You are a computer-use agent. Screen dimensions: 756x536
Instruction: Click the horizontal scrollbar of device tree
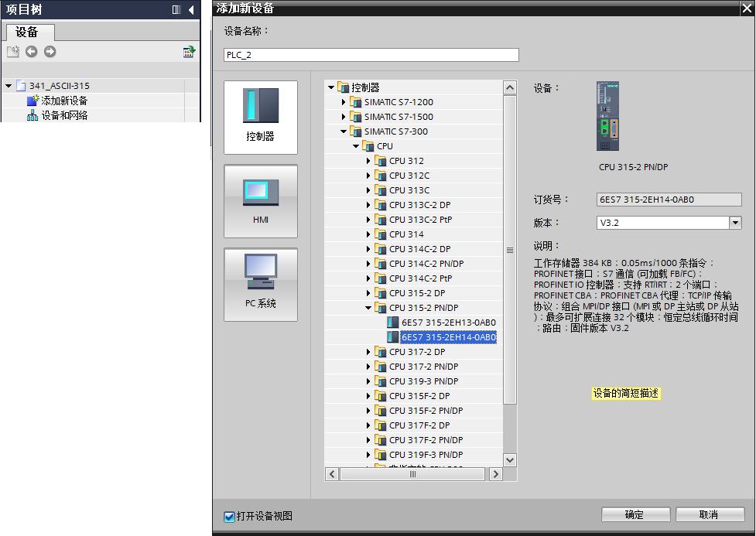click(412, 474)
